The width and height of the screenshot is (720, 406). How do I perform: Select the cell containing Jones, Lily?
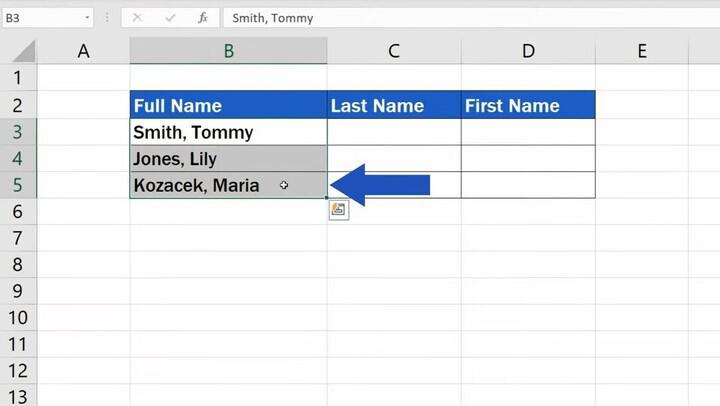[228, 159]
